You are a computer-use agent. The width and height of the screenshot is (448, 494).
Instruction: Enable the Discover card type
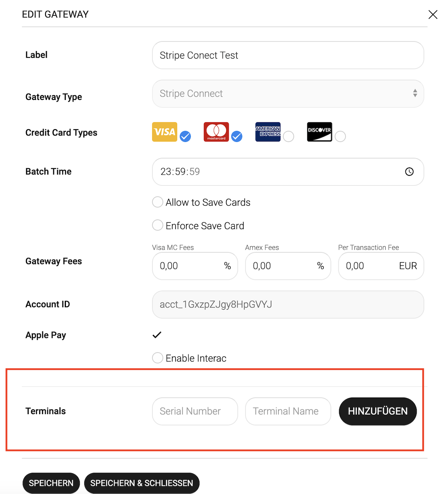pos(340,137)
